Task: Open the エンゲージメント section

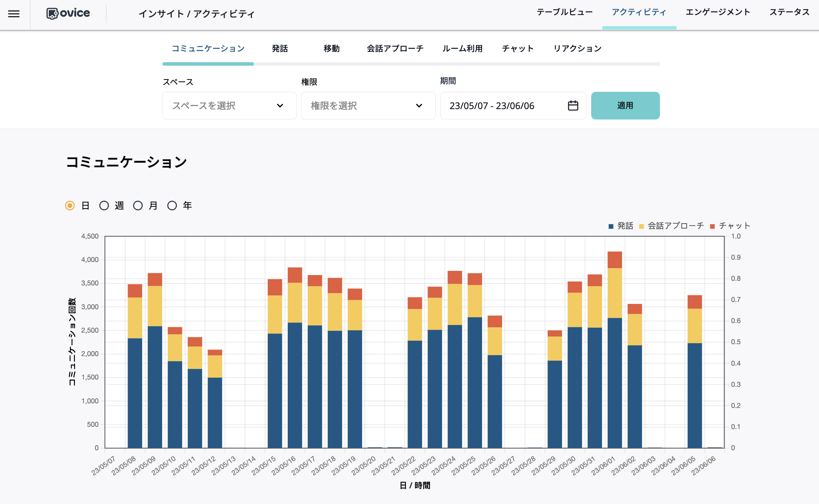Action: coord(718,12)
